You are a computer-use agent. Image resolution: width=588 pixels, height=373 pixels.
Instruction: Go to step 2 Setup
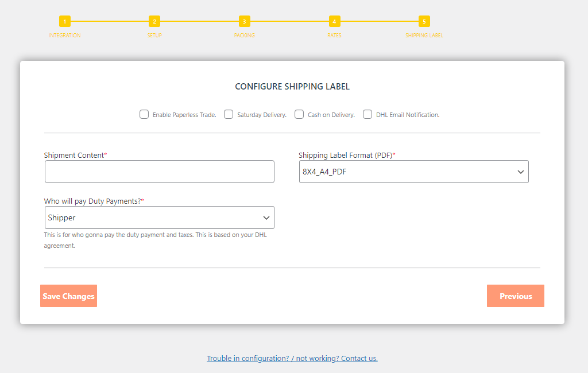coord(154,21)
